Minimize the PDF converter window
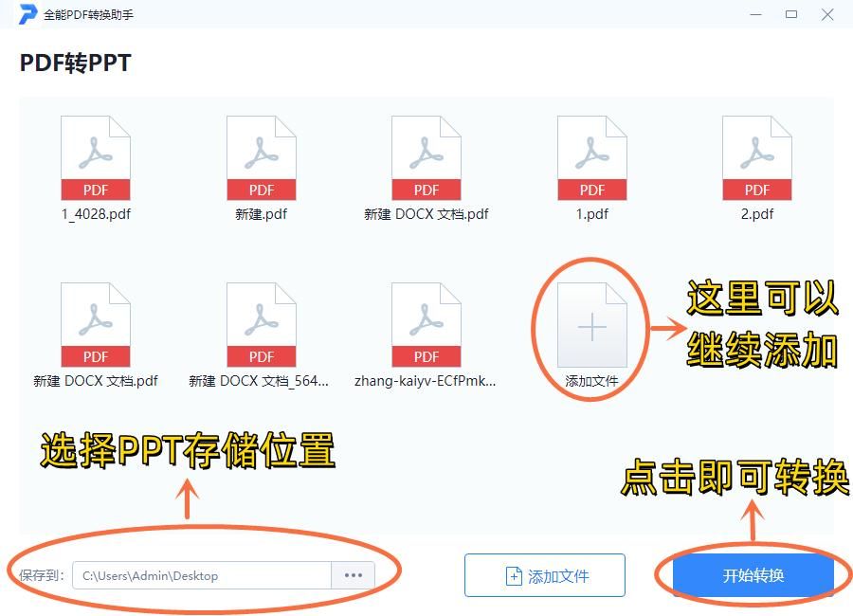 [x=755, y=14]
